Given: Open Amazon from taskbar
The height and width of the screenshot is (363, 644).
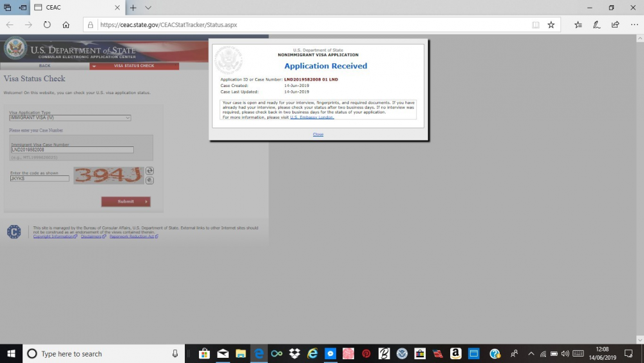Looking at the screenshot, I should pos(455,353).
